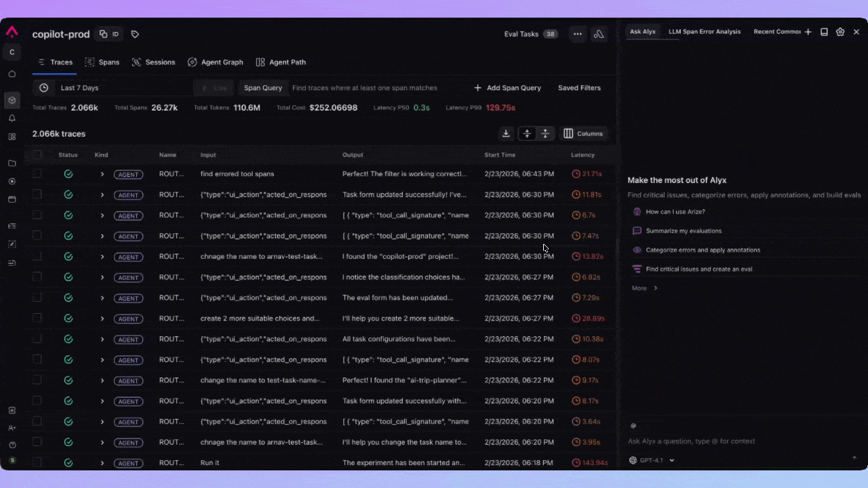Check the 'I notice the classification choices' row checkbox

coord(37,277)
